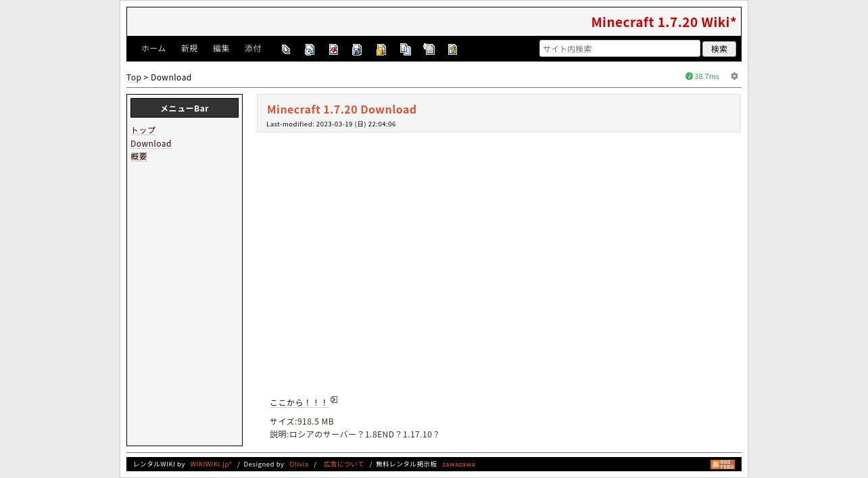Click the green clock load time icon
This screenshot has height=478, width=868.
click(x=689, y=76)
